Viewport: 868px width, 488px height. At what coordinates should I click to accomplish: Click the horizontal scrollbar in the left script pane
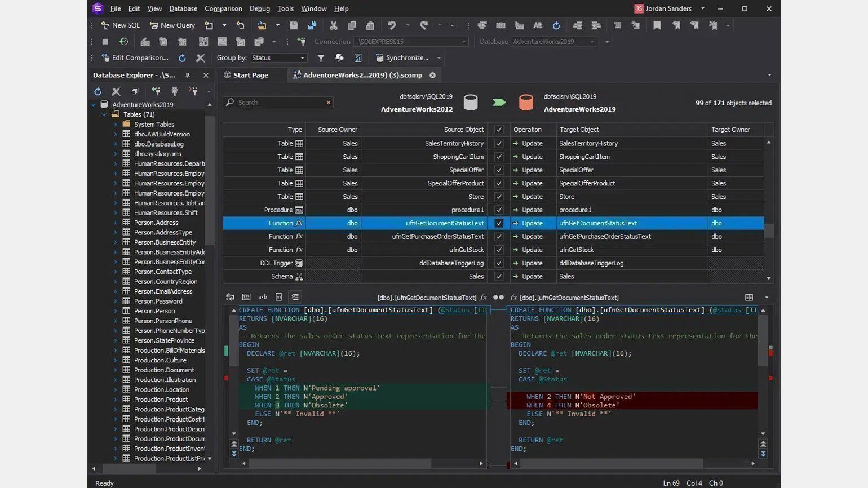point(340,463)
